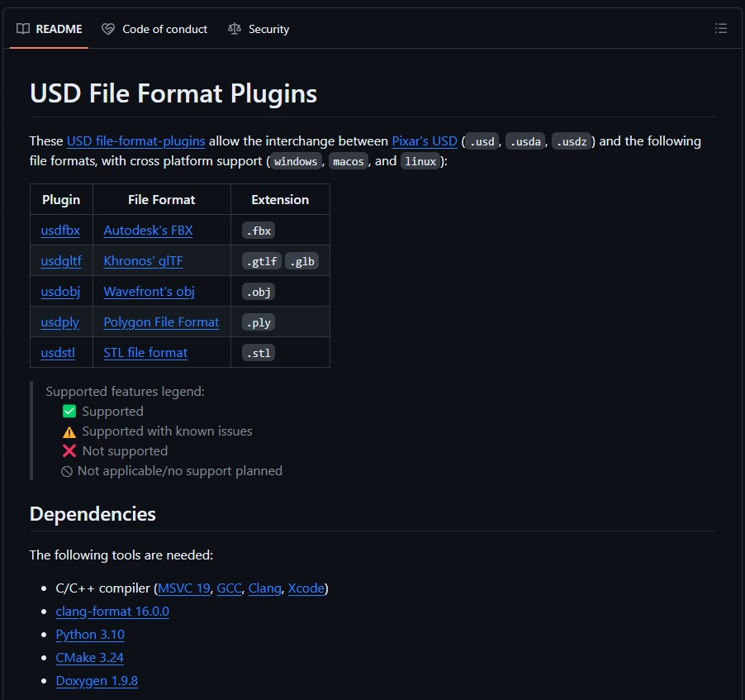745x700 pixels.
Task: Click the .gtlf extension code tag
Action: click(262, 261)
